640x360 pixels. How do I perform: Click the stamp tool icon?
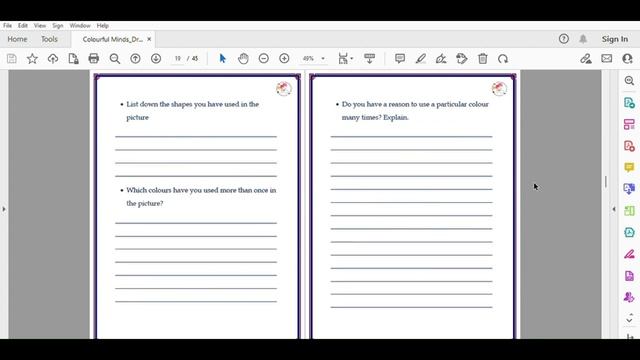pyautogui.click(x=462, y=59)
